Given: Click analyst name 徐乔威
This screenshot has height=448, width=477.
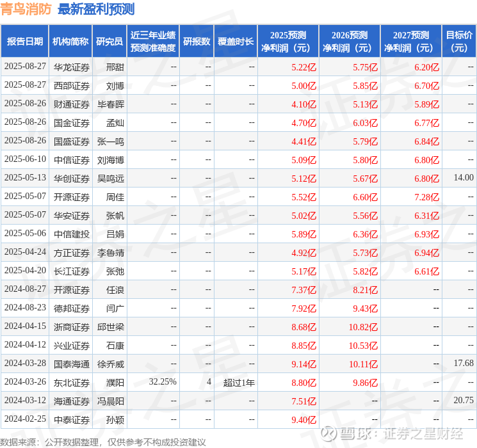Looking at the screenshot, I should (x=111, y=364).
